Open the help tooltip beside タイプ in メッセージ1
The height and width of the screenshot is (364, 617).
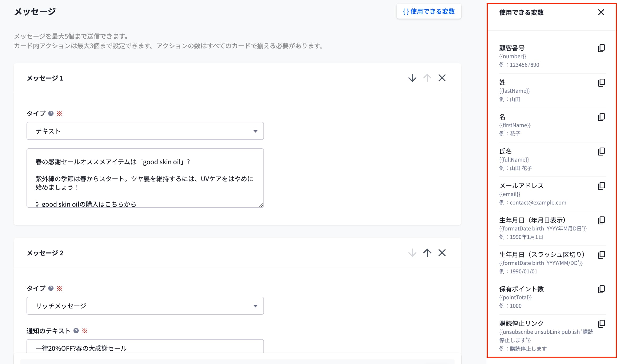pos(50,113)
